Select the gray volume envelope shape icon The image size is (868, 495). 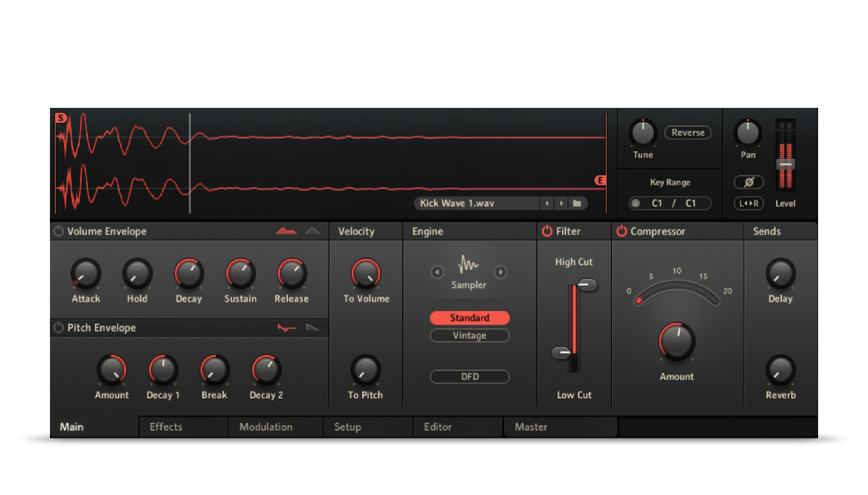312,231
